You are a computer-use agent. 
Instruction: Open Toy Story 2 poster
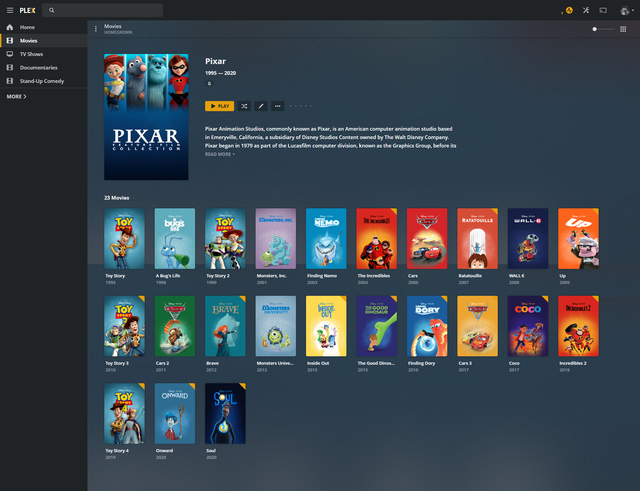225,239
